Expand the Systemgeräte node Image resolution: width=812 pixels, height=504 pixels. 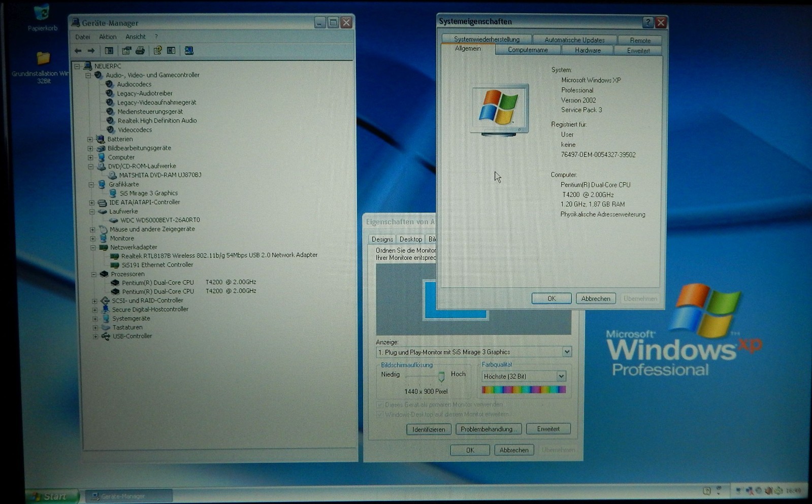click(95, 319)
